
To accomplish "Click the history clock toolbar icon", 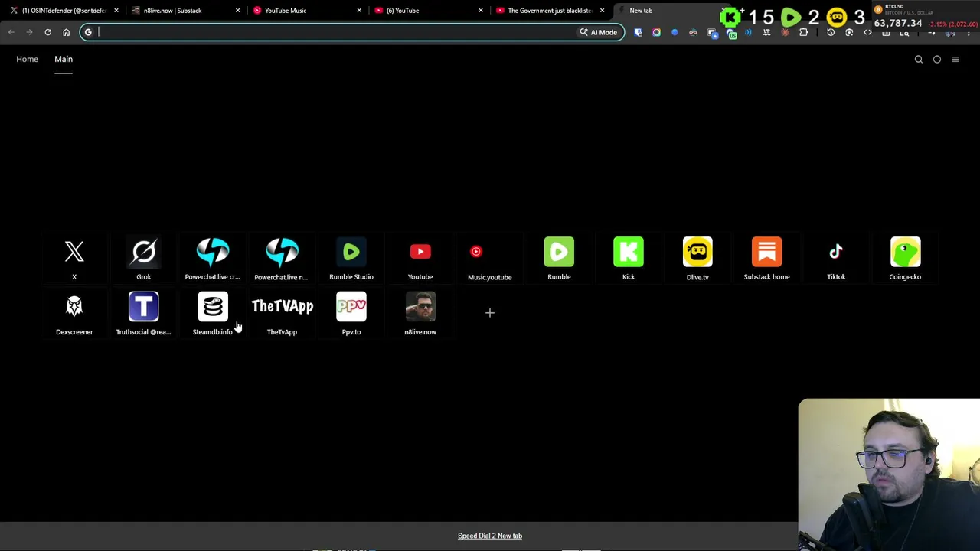I will click(831, 32).
